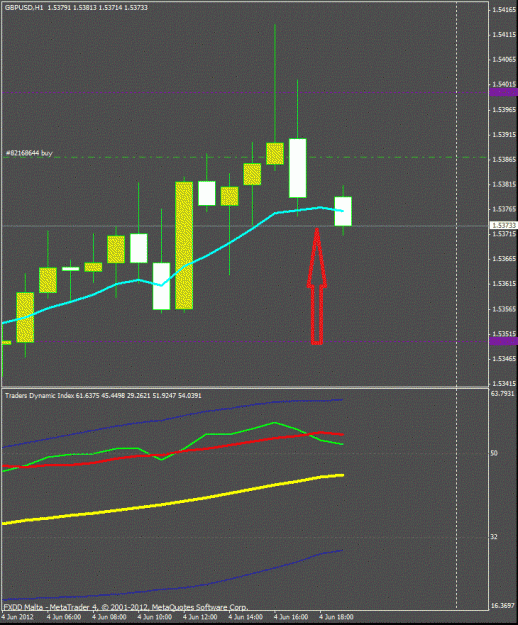This screenshot has width=518, height=625.
Task: Click the 1.53665 price axis label
Action: [x=504, y=259]
